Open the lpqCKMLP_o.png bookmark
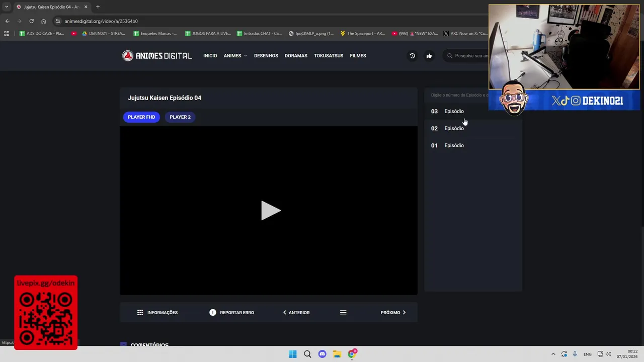The height and width of the screenshot is (362, 644). tap(311, 34)
